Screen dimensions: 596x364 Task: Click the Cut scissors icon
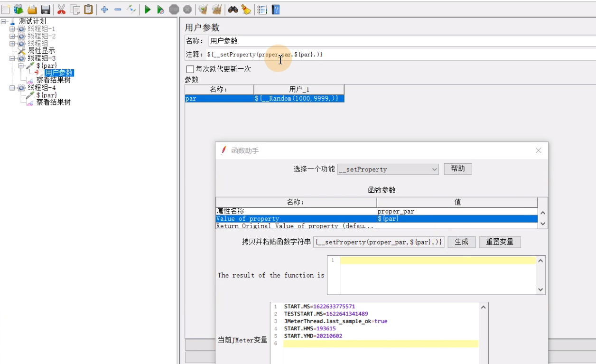[x=61, y=9]
